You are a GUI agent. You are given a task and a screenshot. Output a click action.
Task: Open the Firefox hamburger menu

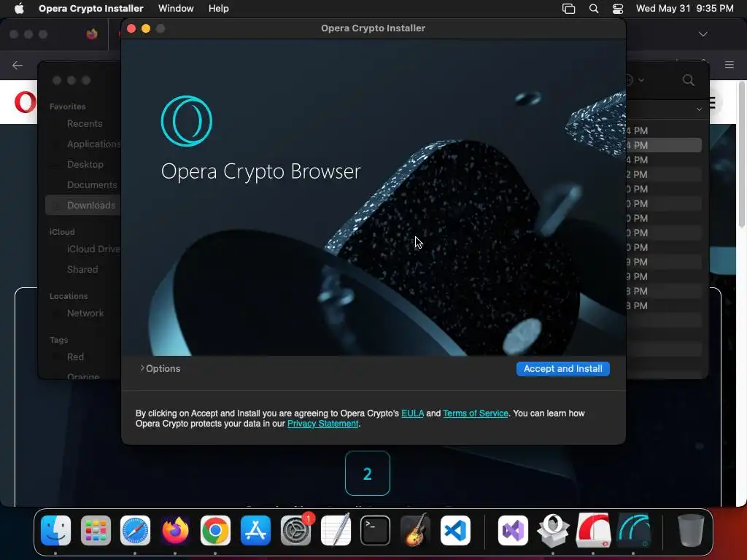(729, 65)
